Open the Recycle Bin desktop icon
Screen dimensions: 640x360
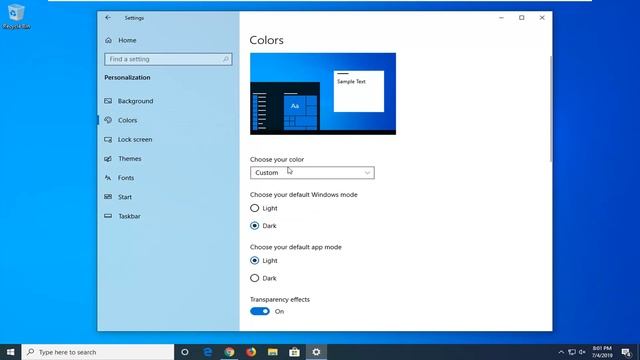coord(16,16)
